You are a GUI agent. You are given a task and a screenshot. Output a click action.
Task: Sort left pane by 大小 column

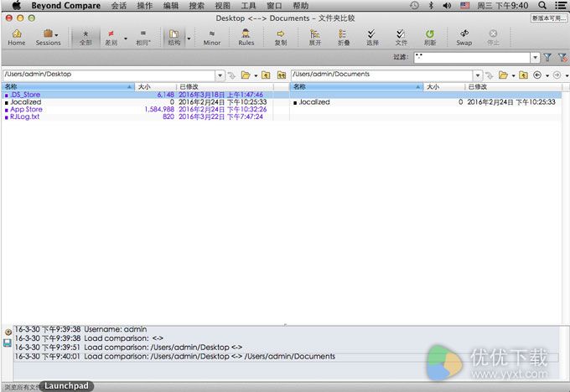[x=156, y=87]
